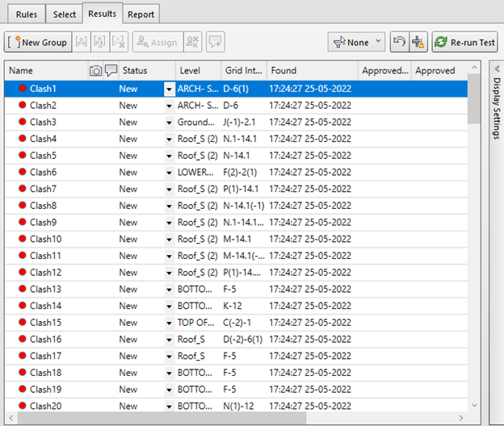Screen dimensions: 504x426
Task: Click the Add Comment speech bubble icon
Action: tap(215, 42)
